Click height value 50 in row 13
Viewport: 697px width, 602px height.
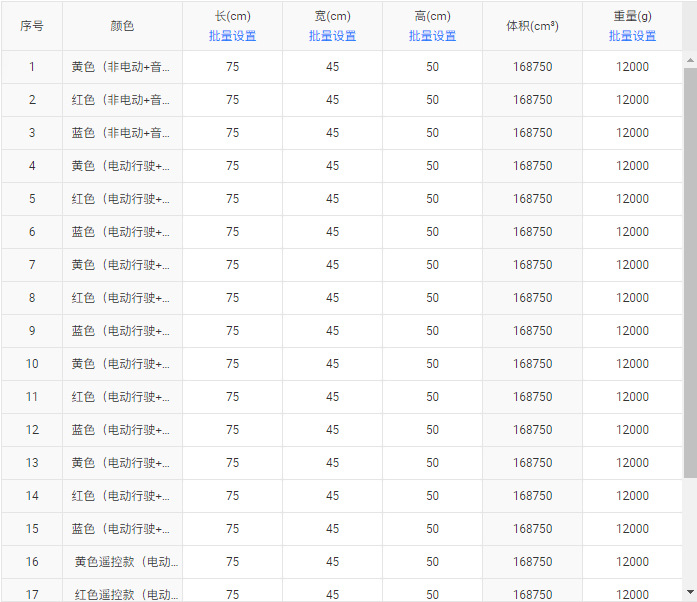(433, 463)
